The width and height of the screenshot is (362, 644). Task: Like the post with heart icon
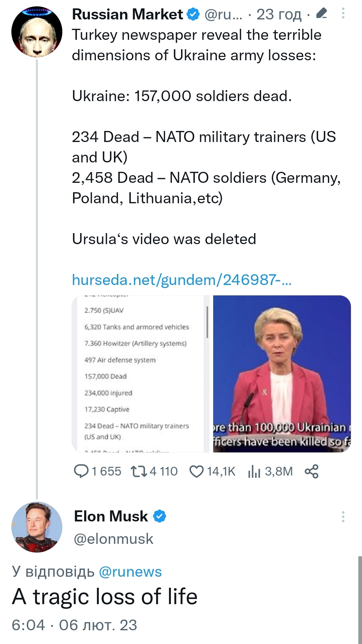click(x=196, y=471)
